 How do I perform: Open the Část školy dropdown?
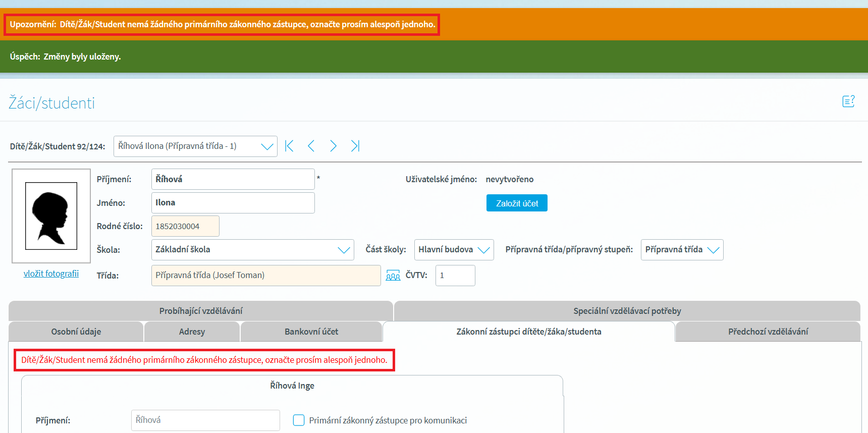click(x=454, y=250)
